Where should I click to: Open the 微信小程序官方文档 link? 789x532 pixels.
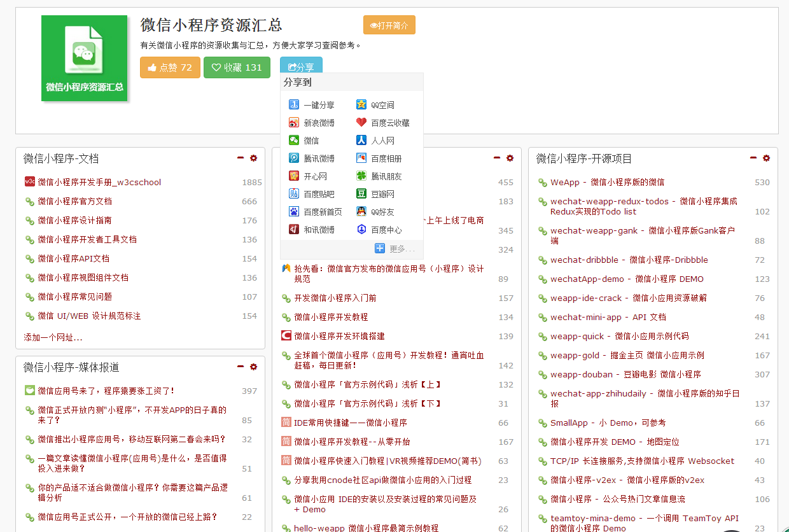(74, 201)
